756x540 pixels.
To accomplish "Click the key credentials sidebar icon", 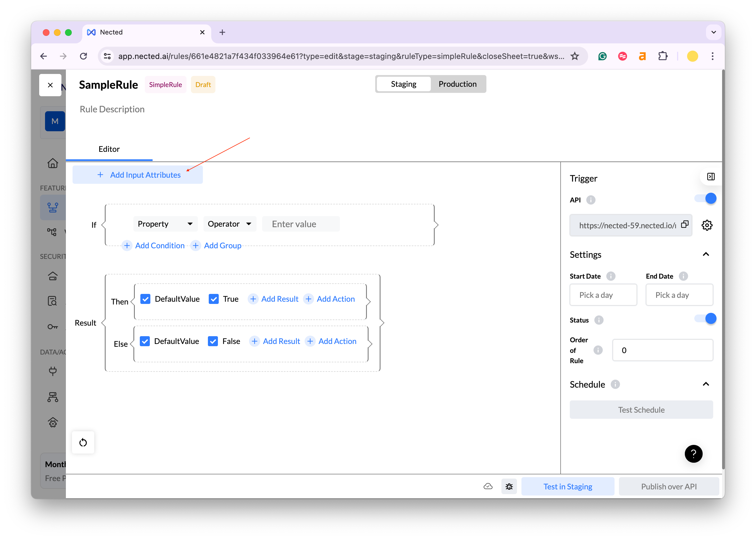I will (53, 327).
